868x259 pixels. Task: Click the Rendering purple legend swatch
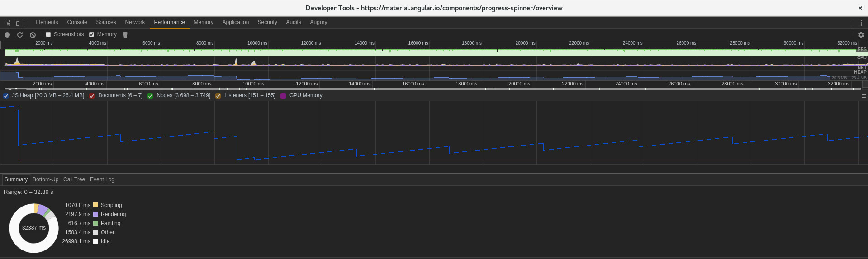(95, 214)
